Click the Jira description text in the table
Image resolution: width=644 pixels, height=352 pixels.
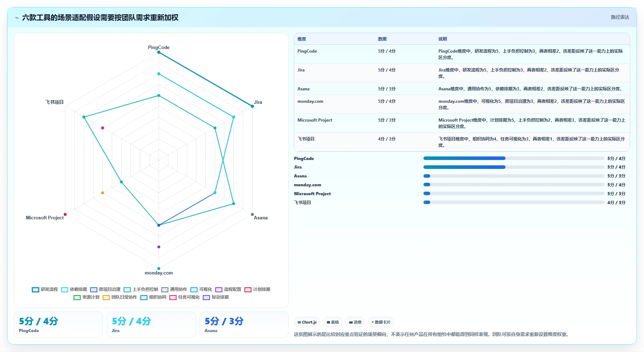point(529,73)
